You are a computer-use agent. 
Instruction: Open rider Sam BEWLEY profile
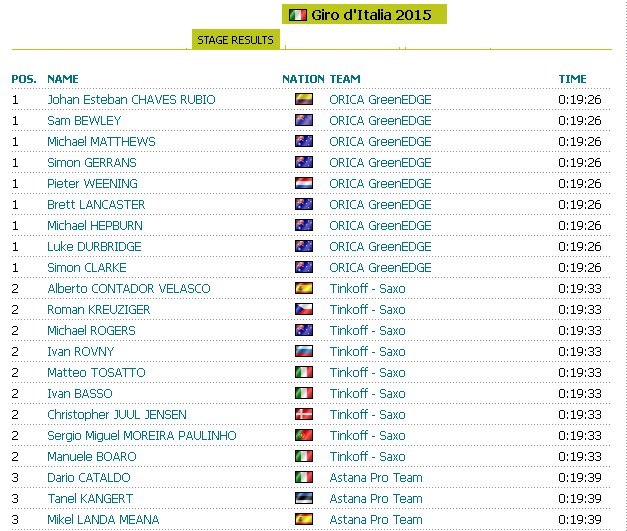84,120
